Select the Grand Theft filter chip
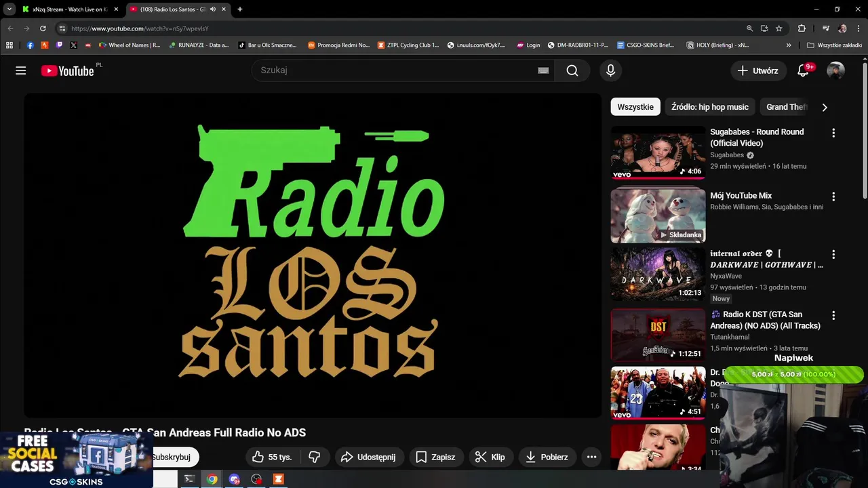This screenshot has height=488, width=868. (x=787, y=107)
